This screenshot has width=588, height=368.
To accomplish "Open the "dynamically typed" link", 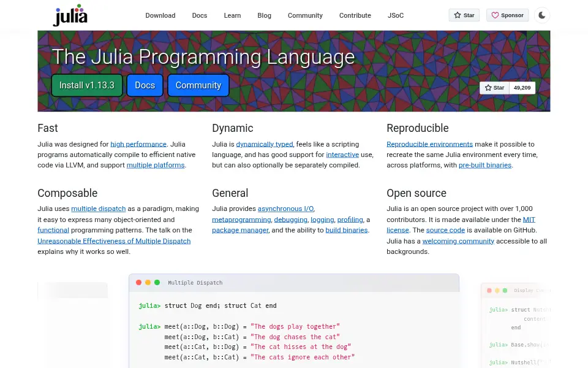I will pyautogui.click(x=265, y=144).
